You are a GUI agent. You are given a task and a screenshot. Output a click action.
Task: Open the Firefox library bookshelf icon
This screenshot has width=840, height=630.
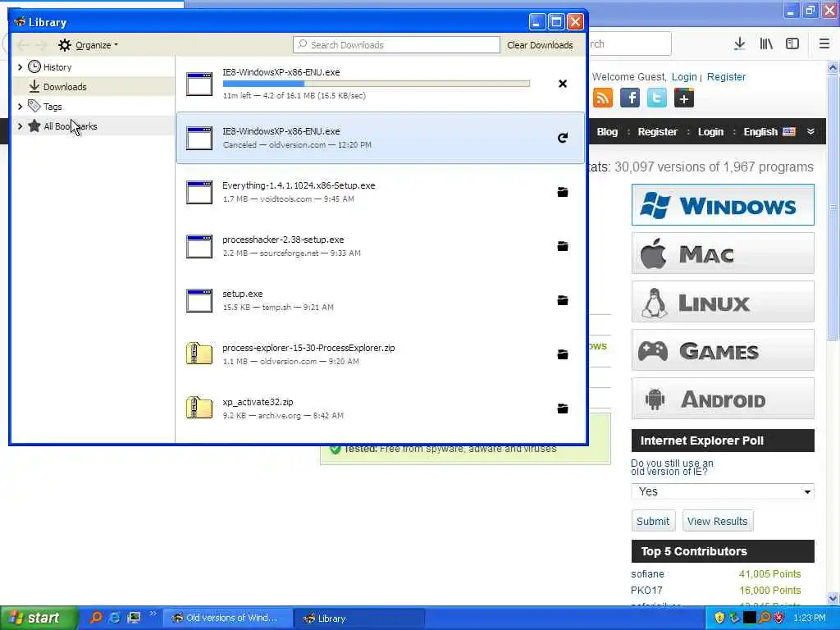click(766, 44)
